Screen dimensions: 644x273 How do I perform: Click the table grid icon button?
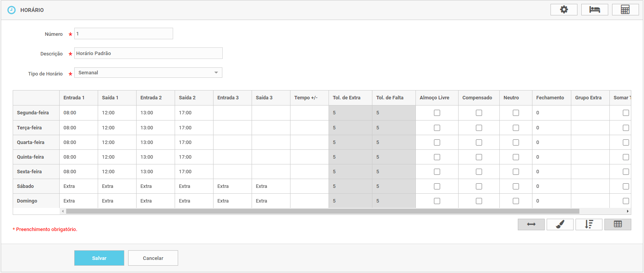617,224
